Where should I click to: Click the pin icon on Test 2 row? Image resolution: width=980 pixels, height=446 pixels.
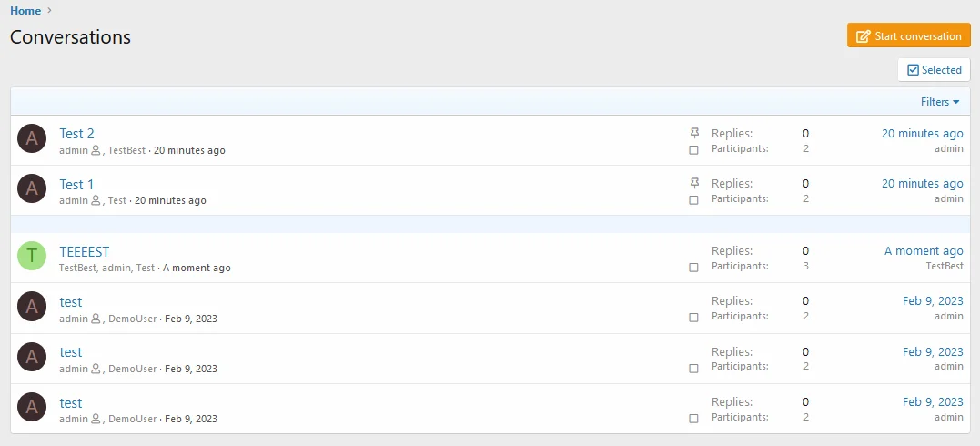pos(693,133)
